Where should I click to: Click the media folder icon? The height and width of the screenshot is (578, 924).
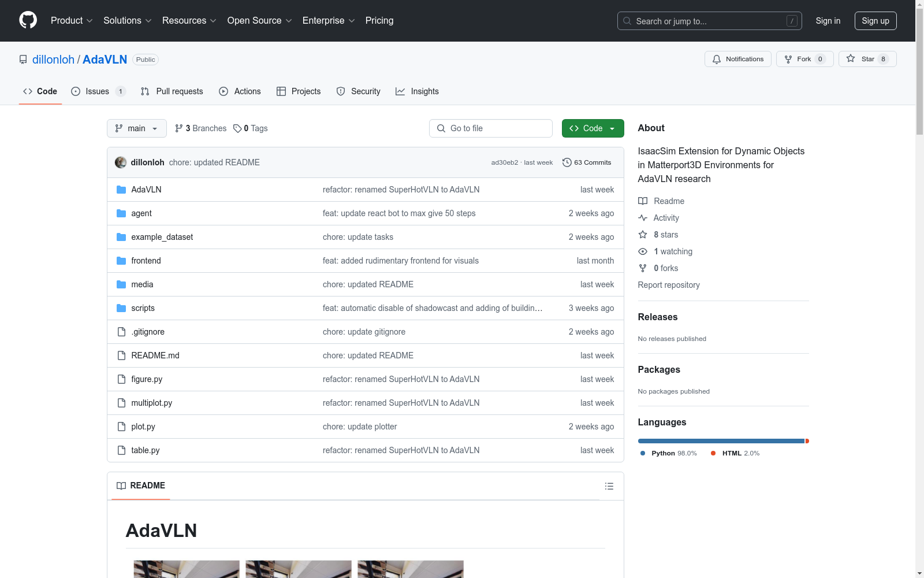pos(121,284)
